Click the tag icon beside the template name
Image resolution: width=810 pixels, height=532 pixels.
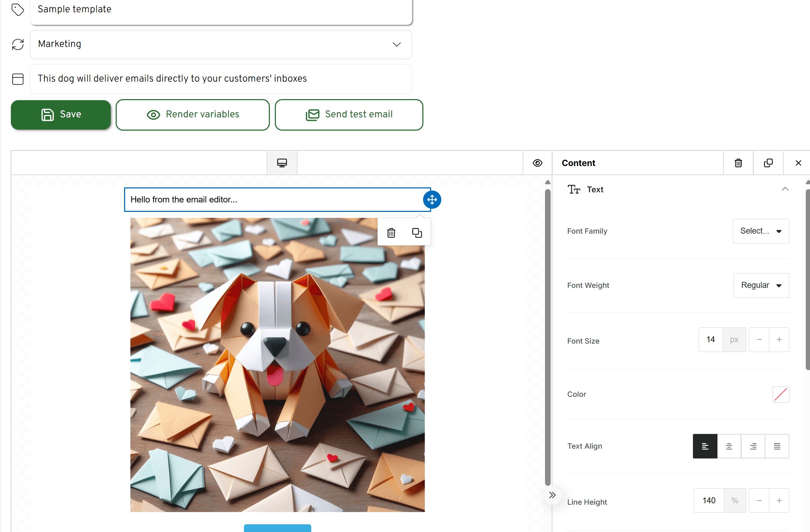pos(18,10)
